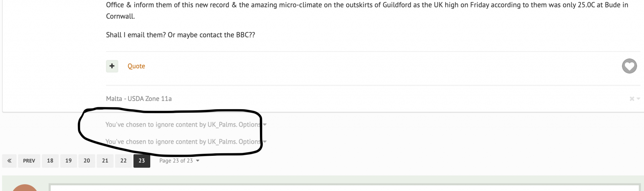Click the signature hide X icon

point(632,99)
